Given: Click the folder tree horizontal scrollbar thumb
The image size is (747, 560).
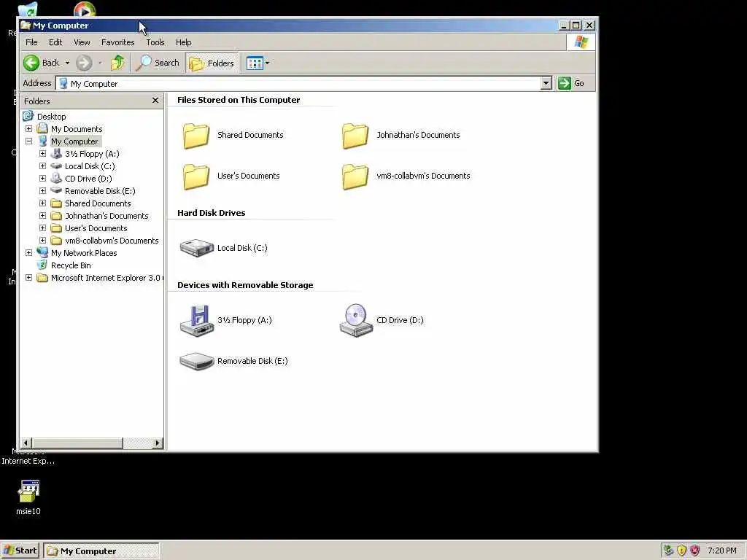Looking at the screenshot, I should click(x=77, y=443).
